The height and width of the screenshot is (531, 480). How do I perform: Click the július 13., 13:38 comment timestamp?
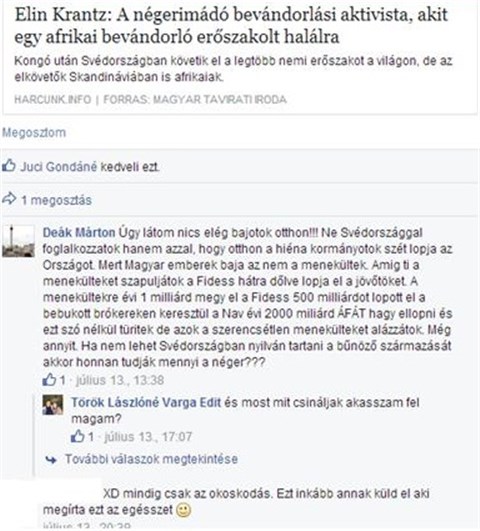coord(120,380)
